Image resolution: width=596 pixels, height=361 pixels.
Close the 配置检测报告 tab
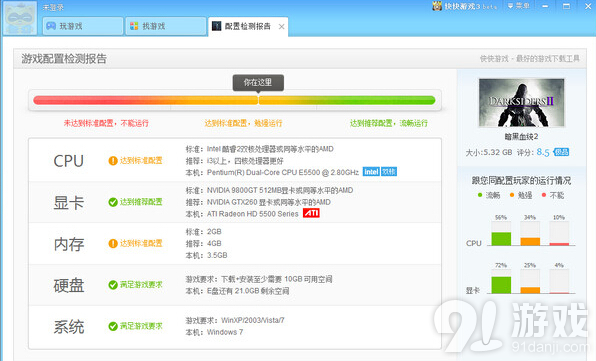[281, 27]
